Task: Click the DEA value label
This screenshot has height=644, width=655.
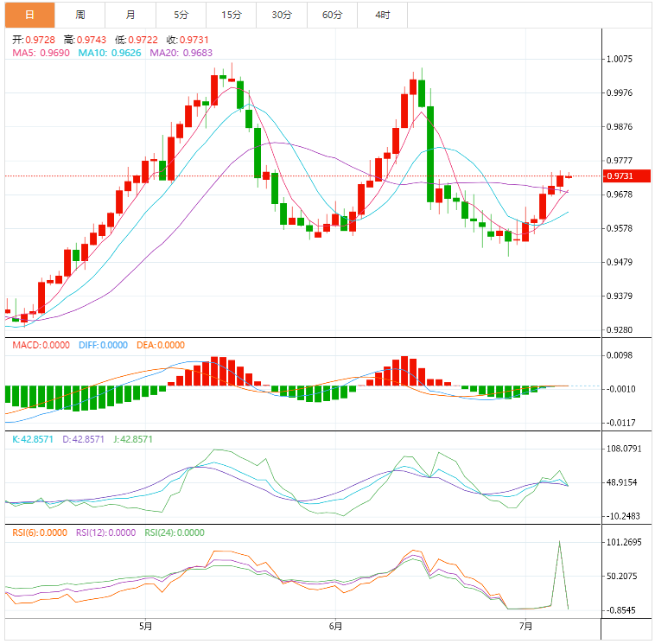Action: coord(161,346)
